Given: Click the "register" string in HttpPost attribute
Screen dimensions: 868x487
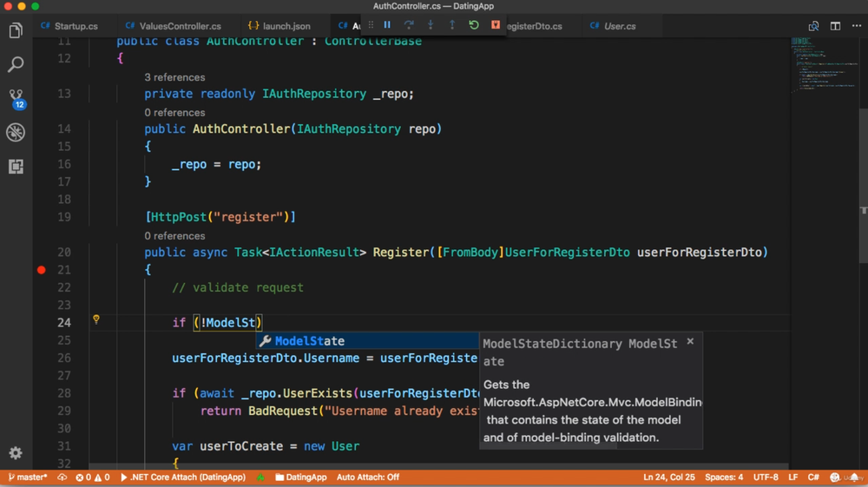Looking at the screenshot, I should click(x=248, y=217).
